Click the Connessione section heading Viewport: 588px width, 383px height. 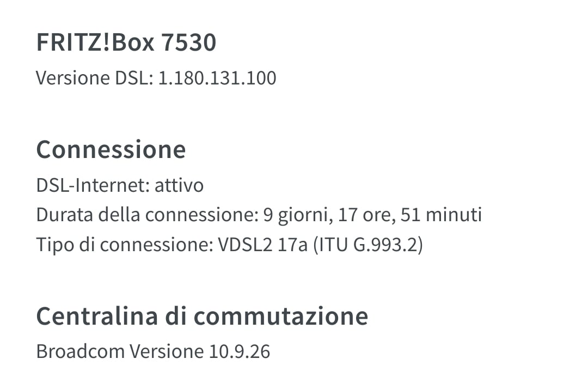[111, 149]
